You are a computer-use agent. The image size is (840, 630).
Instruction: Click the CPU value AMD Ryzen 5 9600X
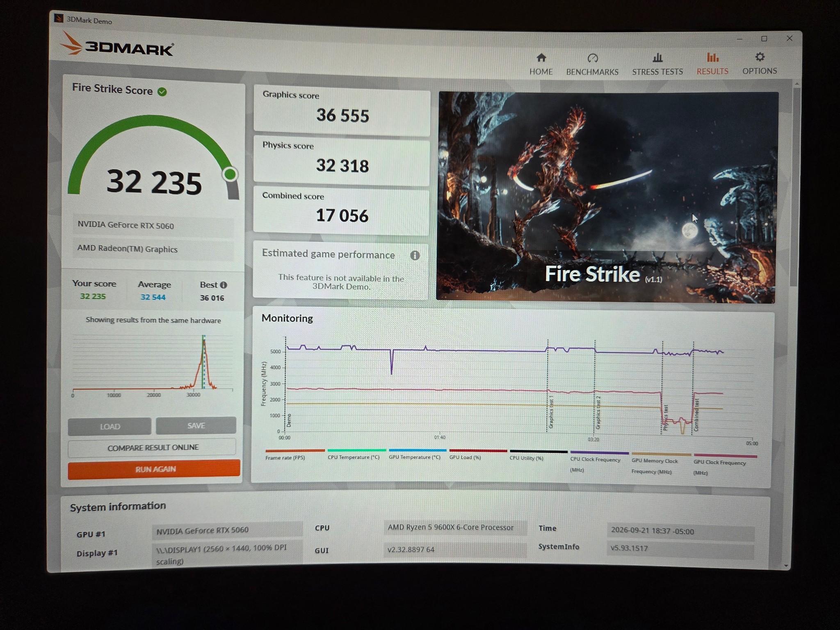[x=455, y=528]
